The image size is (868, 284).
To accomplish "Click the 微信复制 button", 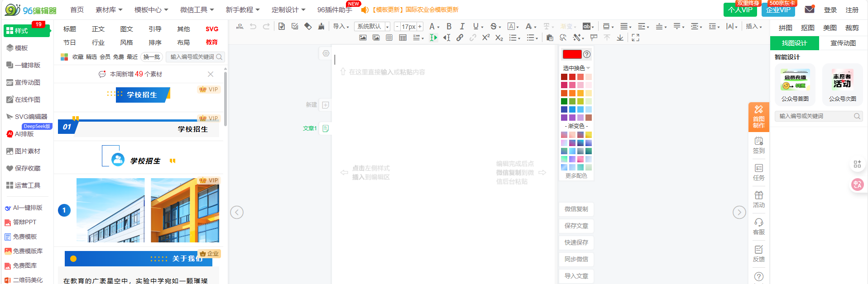I will 576,209.
